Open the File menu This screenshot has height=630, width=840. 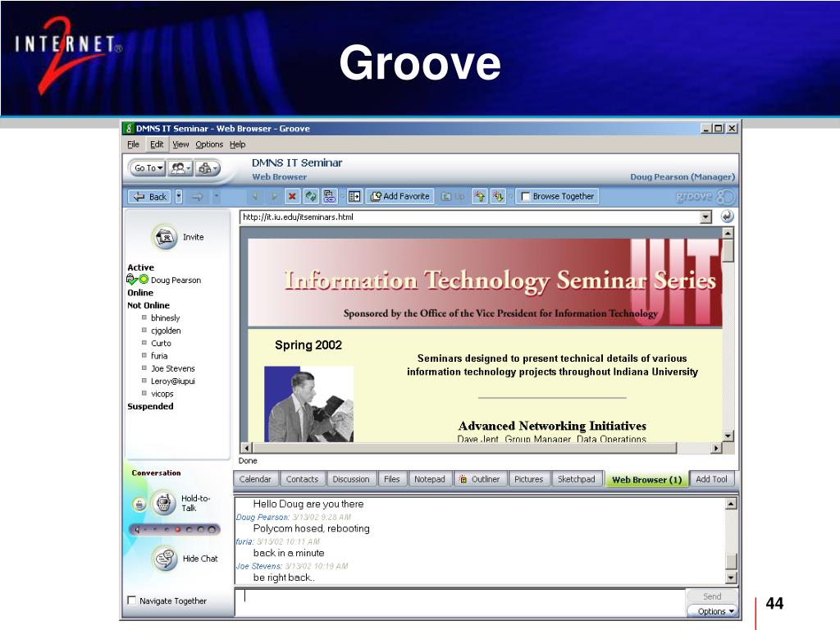click(x=134, y=144)
